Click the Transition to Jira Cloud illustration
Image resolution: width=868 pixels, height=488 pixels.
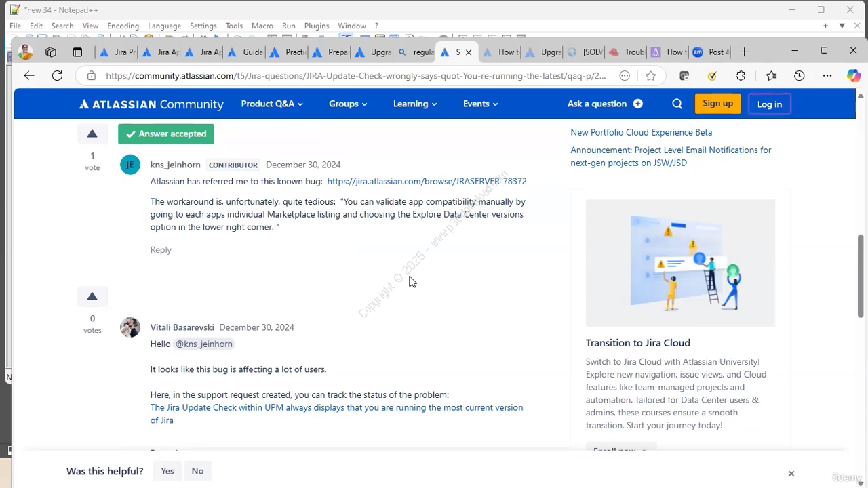tap(680, 263)
